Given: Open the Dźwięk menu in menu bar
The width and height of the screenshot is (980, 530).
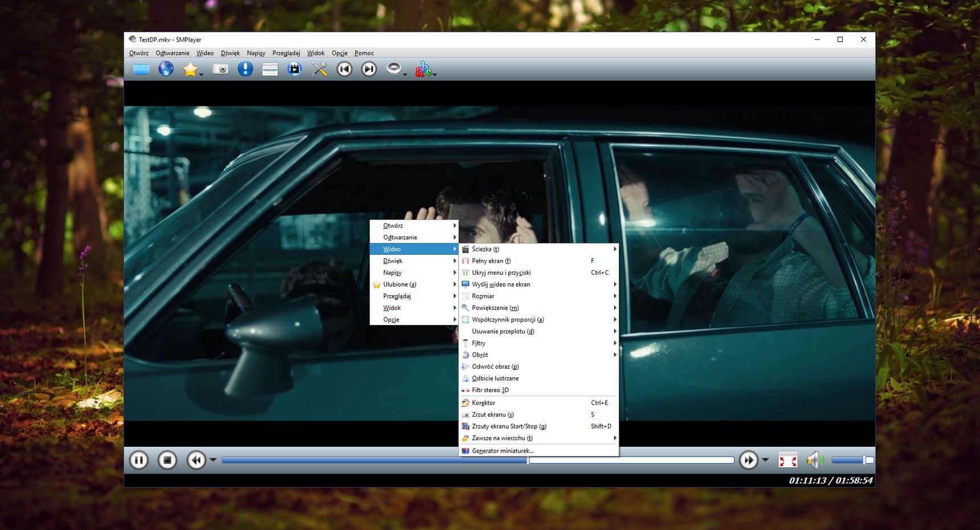Looking at the screenshot, I should (x=230, y=53).
